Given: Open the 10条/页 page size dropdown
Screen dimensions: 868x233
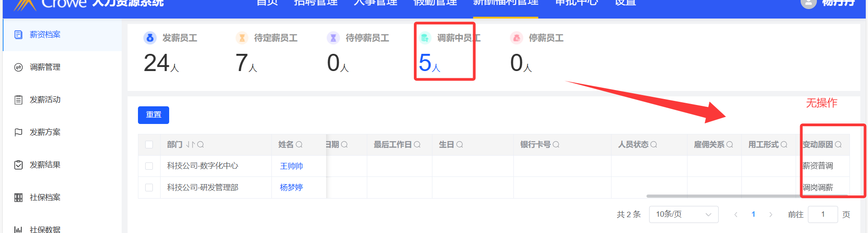Looking at the screenshot, I should coord(683,214).
